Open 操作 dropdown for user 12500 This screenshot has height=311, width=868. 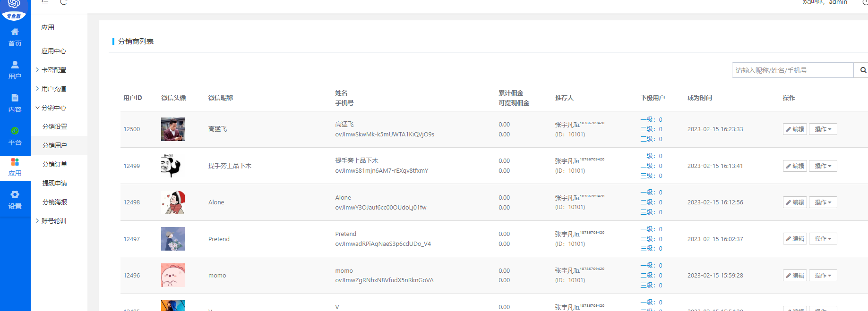[x=823, y=129]
